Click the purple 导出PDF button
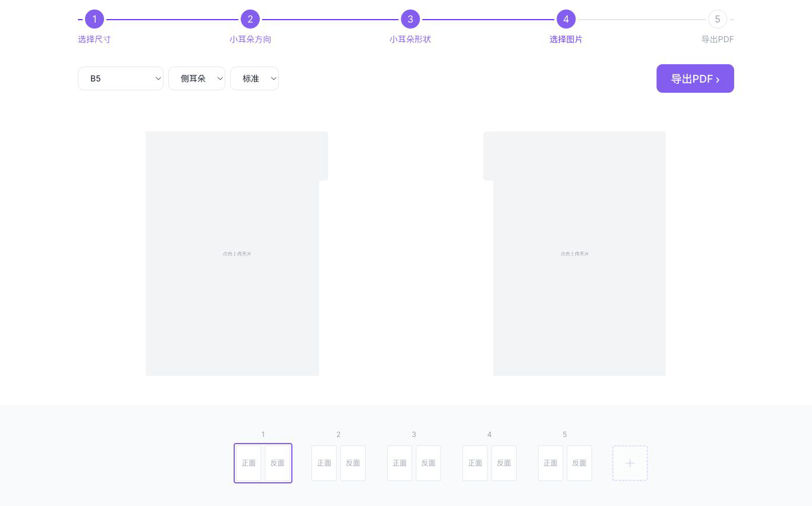 click(695, 78)
